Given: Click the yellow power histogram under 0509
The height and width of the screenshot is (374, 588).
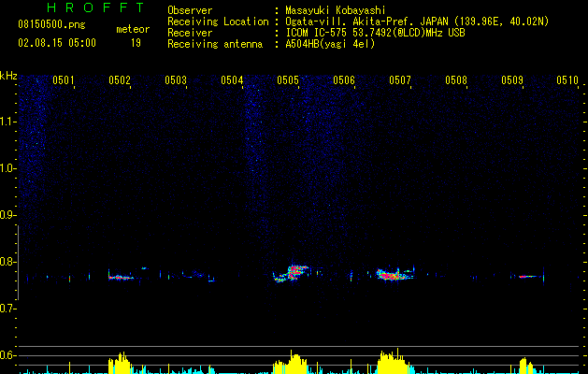Looking at the screenshot, I should tap(526, 366).
